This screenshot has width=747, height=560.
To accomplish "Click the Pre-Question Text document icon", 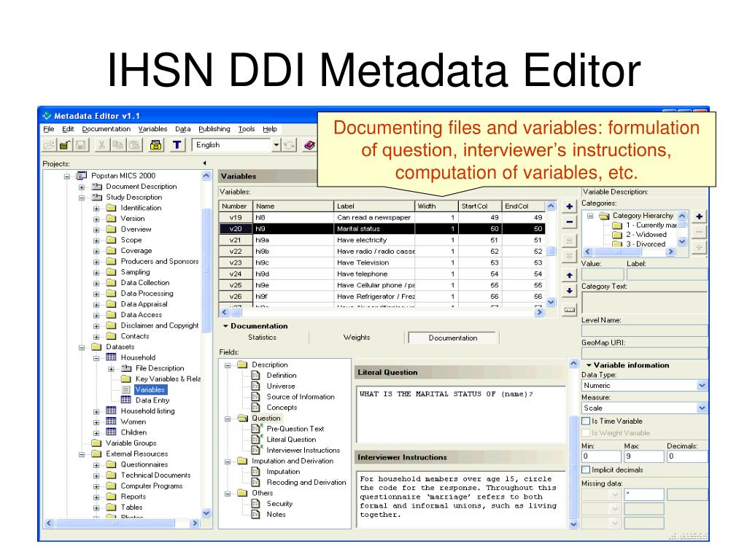I will tap(256, 428).
